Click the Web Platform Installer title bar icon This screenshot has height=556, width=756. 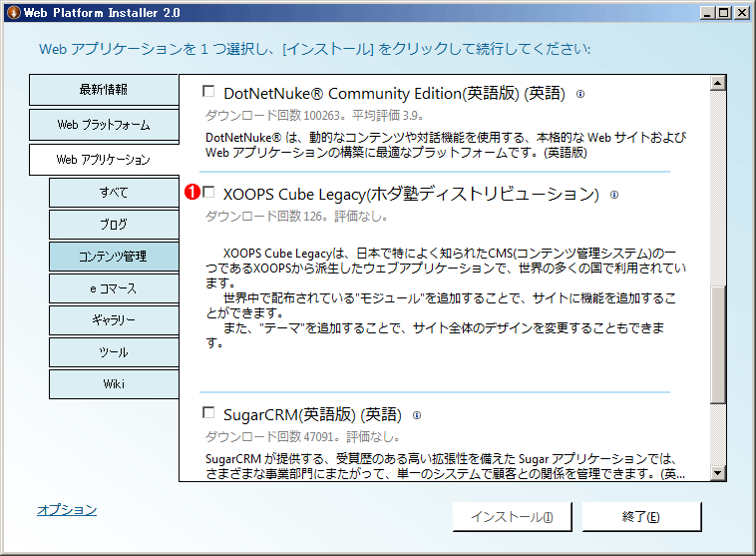coord(14,12)
